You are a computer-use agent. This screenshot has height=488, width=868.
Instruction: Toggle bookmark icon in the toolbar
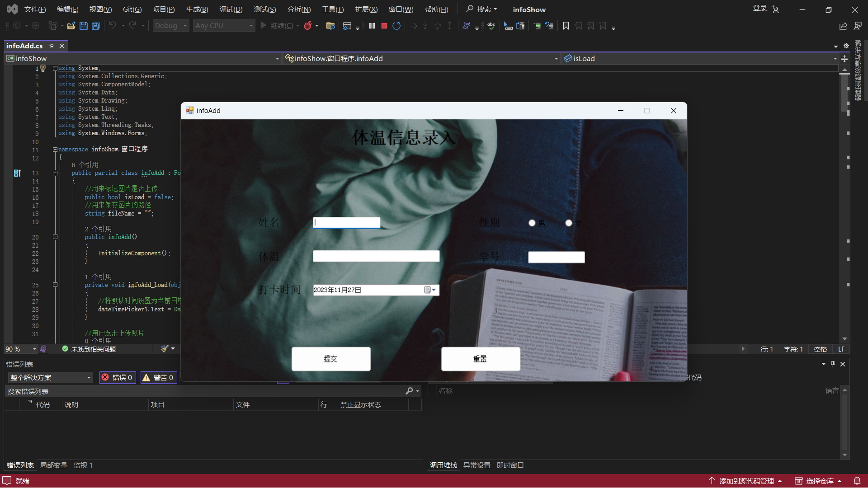[566, 26]
